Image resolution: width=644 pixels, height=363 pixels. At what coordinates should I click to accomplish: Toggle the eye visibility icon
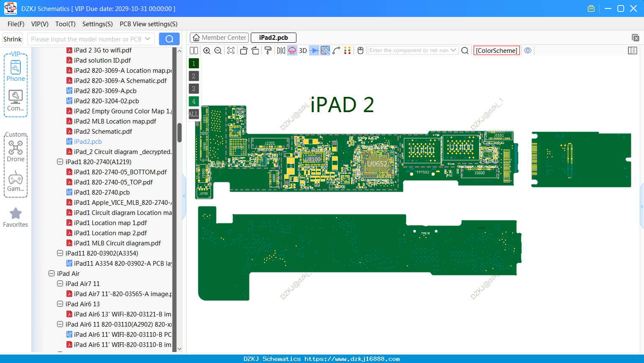[528, 50]
